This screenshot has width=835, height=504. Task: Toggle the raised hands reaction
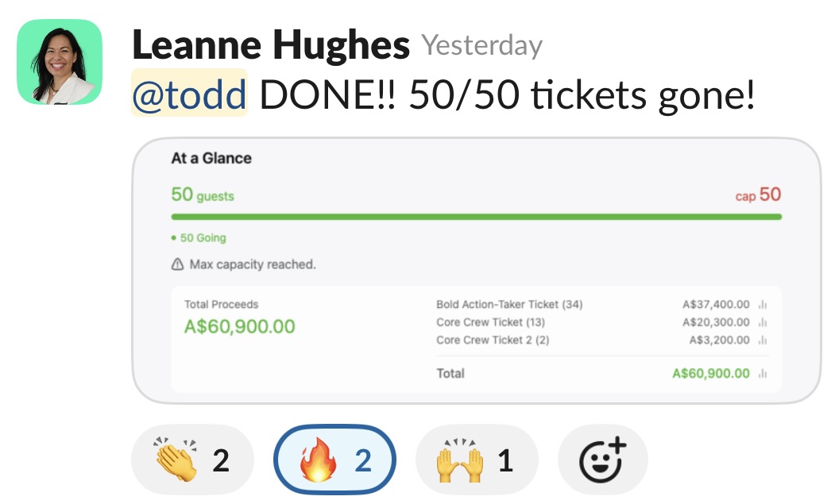coord(477,460)
